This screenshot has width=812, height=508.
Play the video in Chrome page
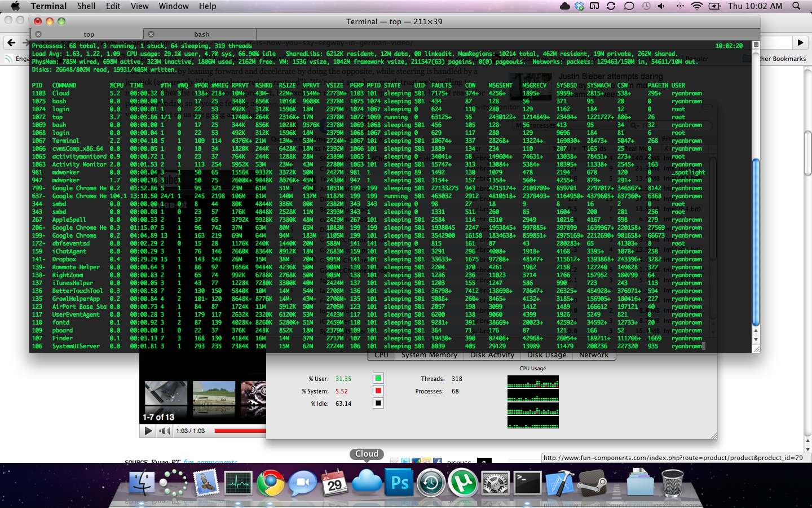(148, 431)
